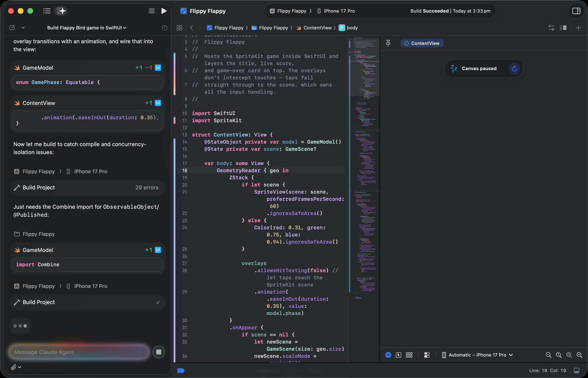Select Flippy Flappy project in jump bar
Viewport: 588px width, 378px height.
225,28
